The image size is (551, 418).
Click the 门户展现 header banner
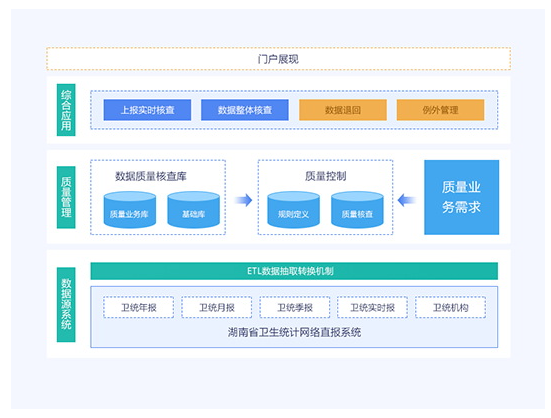[x=278, y=59]
